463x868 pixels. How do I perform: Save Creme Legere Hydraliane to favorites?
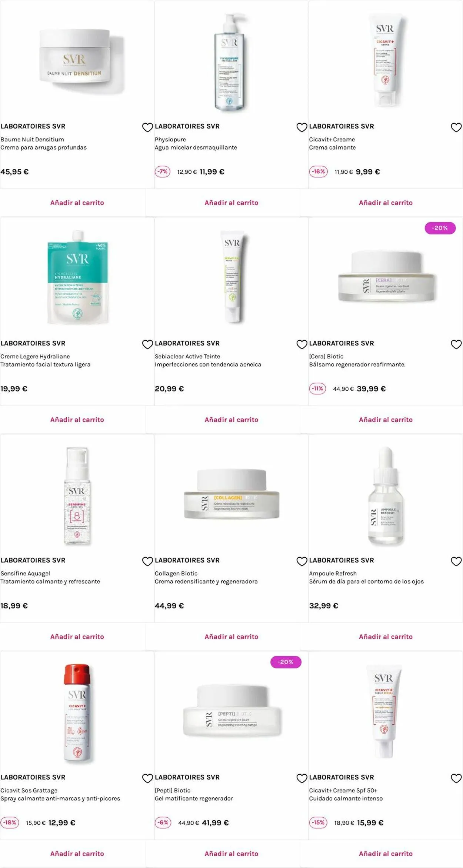[147, 344]
